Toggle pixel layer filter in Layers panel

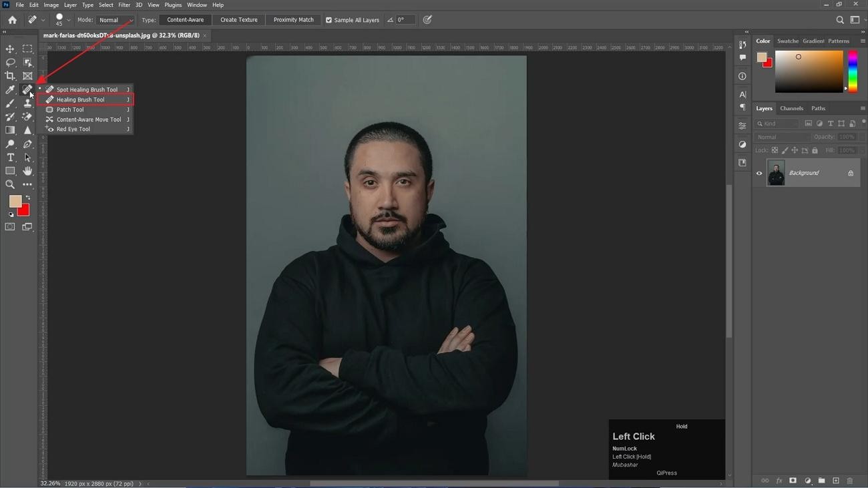[808, 124]
